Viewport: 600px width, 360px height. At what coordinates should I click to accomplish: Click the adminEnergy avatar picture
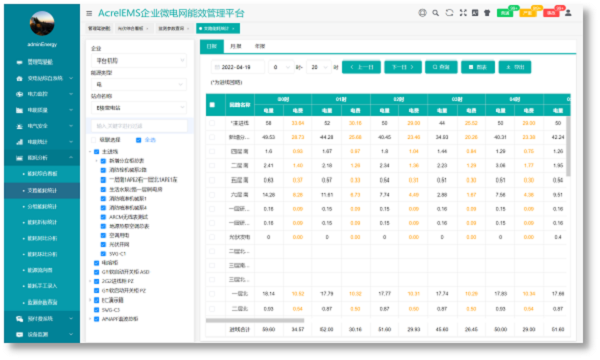coord(42,23)
